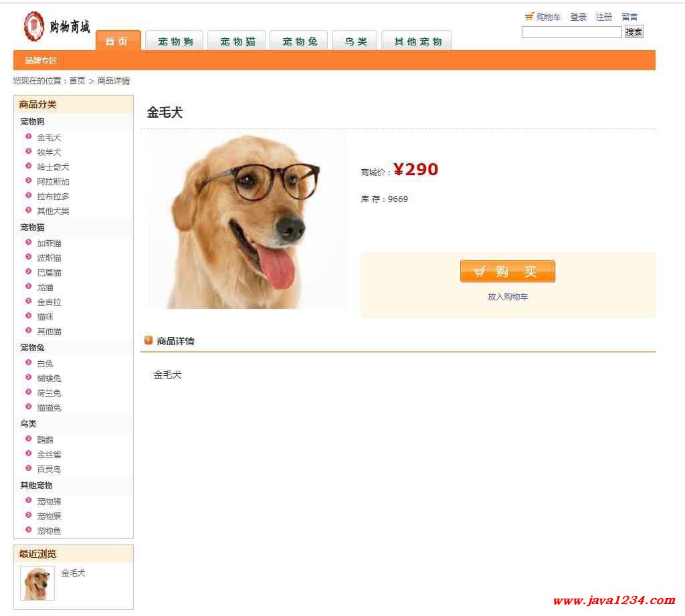Click the orange icon next to 商品详情
The image size is (685, 616).
[149, 340]
